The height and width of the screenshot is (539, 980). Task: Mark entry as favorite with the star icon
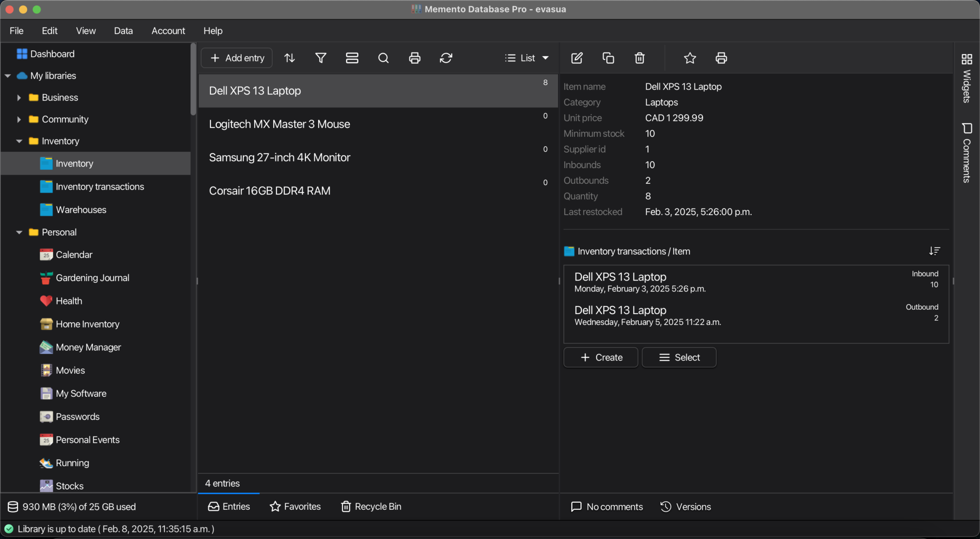point(690,58)
